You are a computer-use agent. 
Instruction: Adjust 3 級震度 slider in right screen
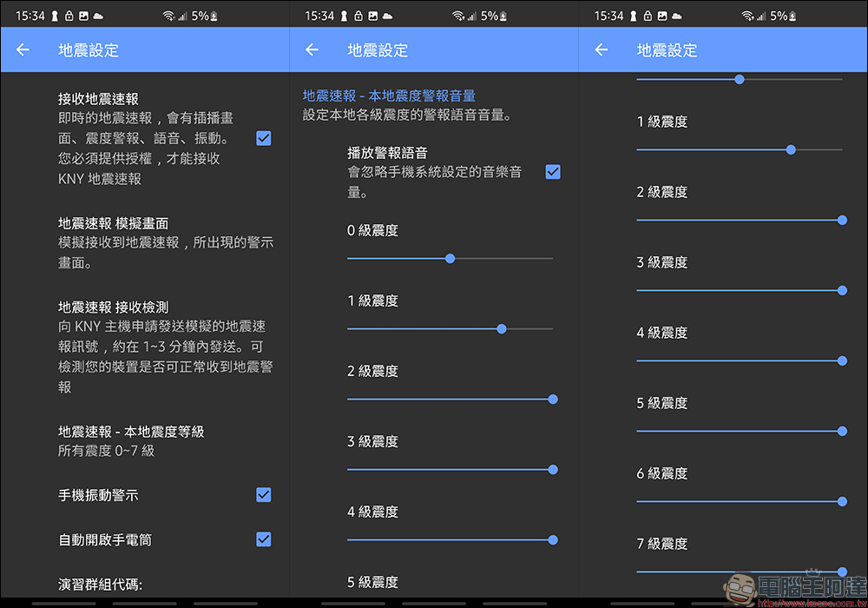[742, 290]
